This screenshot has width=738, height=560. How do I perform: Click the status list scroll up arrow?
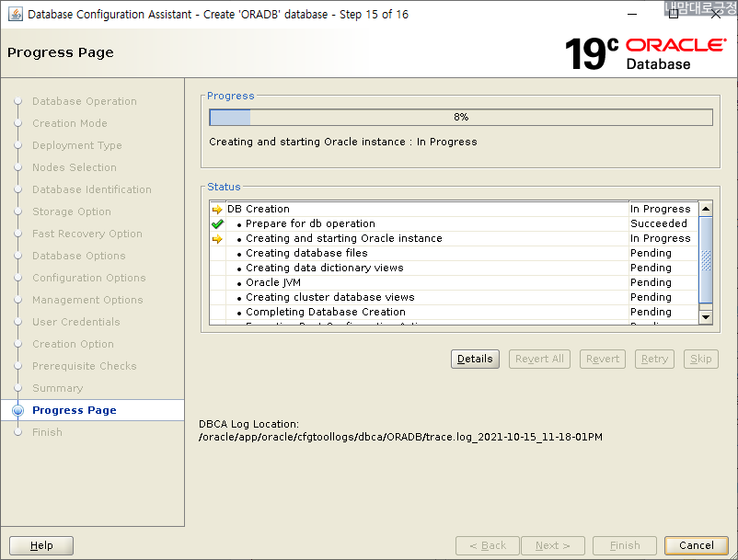(706, 209)
